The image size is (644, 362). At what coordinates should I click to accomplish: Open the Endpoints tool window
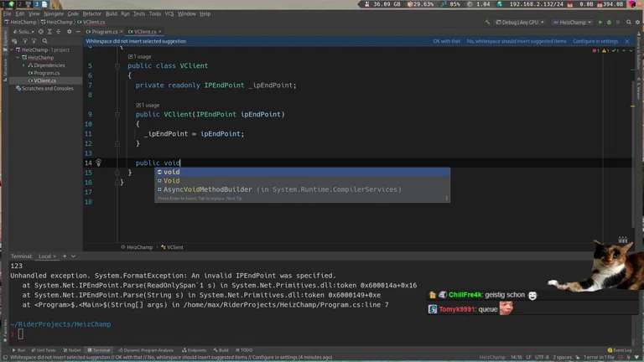point(195,350)
